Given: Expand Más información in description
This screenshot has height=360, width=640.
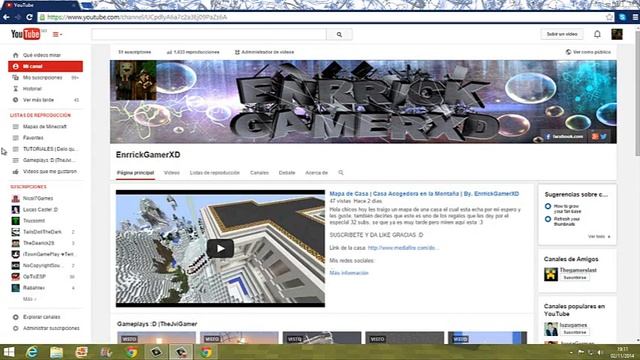Looking at the screenshot, I should click(349, 273).
